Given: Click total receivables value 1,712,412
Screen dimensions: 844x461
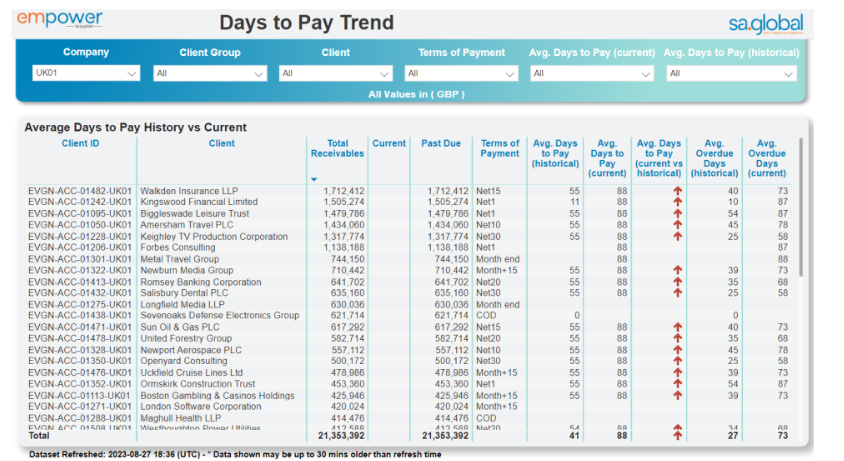Looking at the screenshot, I should coord(343,191).
